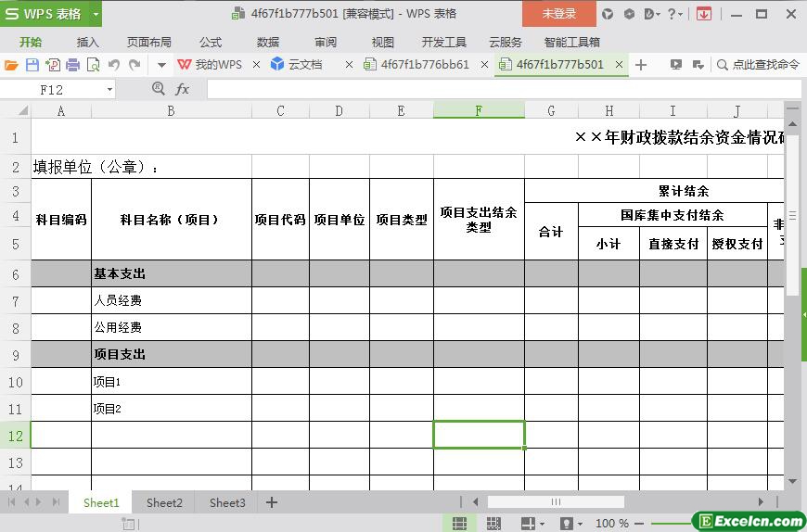The width and height of the screenshot is (807, 532).
Task: Click the 项目支出 cell
Action: click(172, 354)
